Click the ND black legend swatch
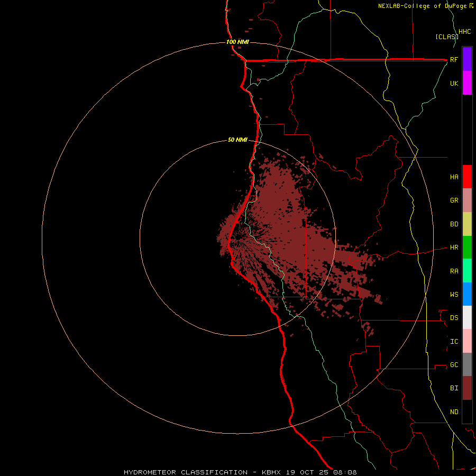The height and width of the screenshot is (476, 476). click(x=467, y=411)
